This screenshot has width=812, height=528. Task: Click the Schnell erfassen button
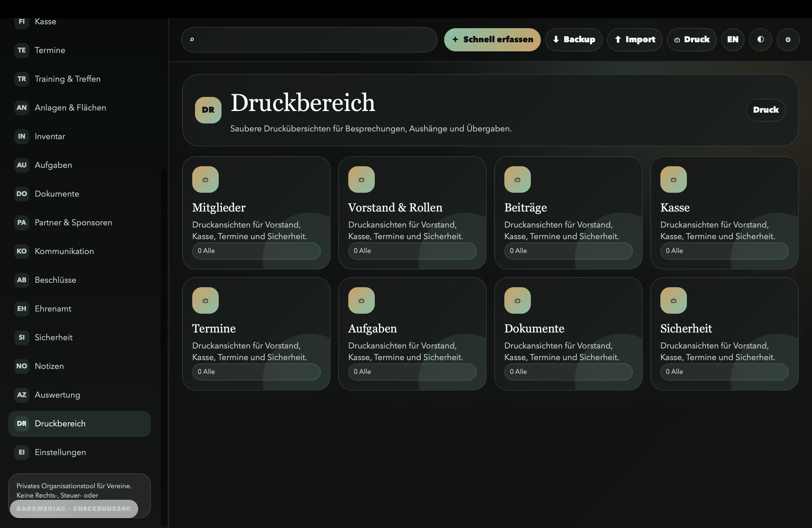coord(492,39)
